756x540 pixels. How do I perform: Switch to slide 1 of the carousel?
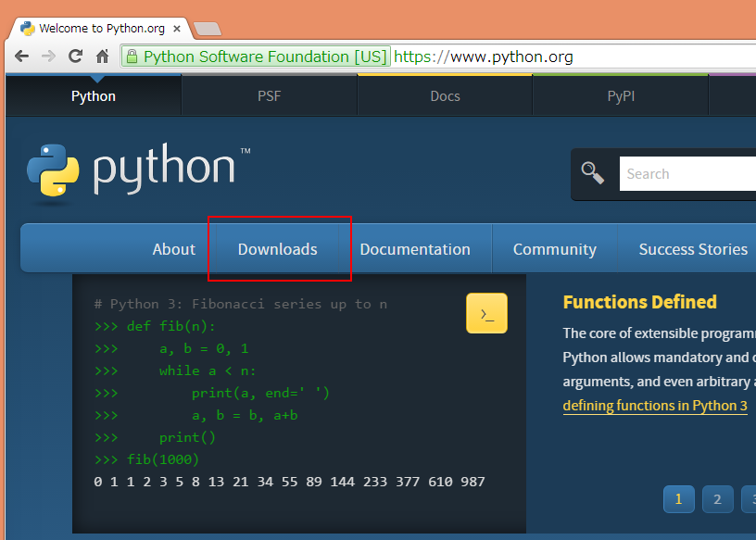click(679, 499)
